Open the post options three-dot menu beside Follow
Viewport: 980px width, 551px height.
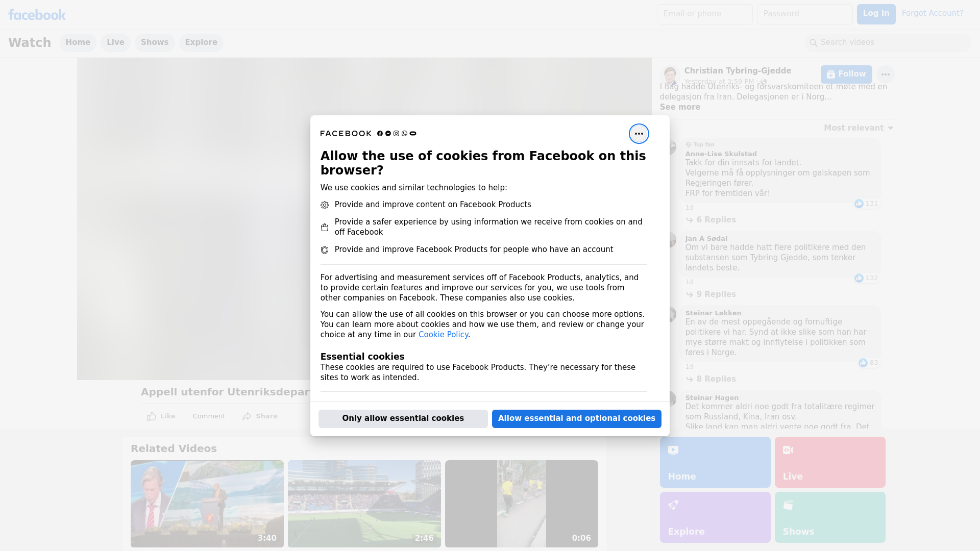pyautogui.click(x=885, y=74)
